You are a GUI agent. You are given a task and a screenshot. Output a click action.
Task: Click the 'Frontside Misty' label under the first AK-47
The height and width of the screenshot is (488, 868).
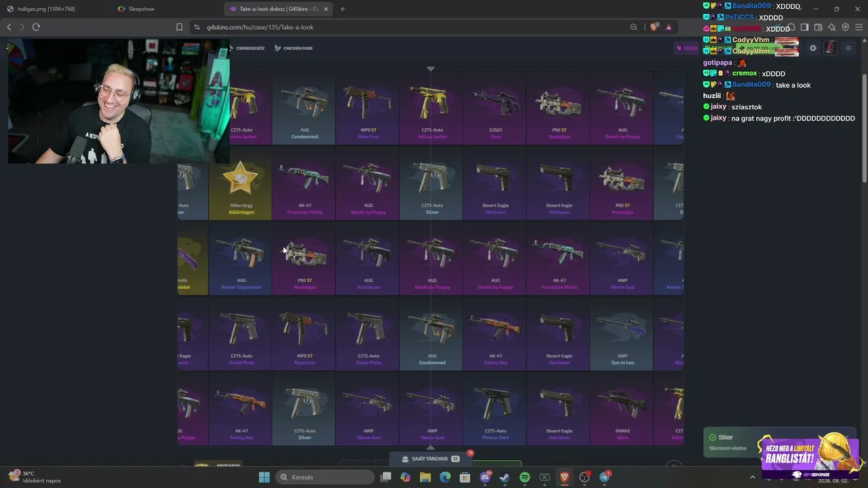[304, 212]
